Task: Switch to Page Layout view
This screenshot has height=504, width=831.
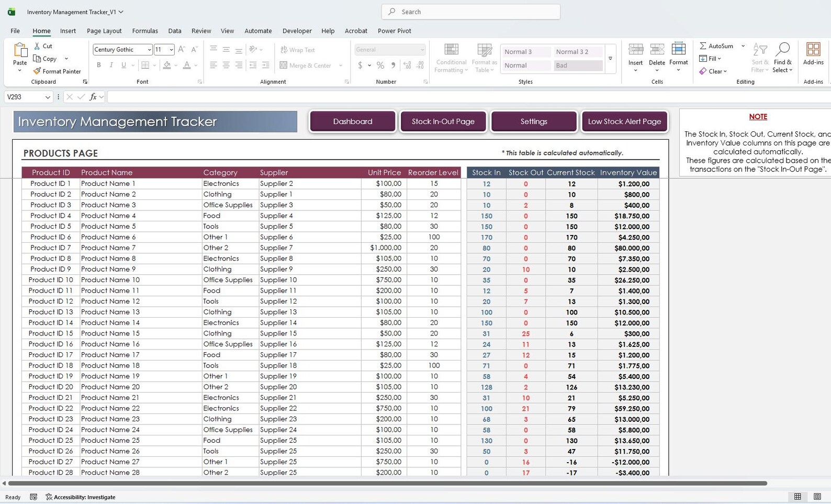Action: (817, 497)
